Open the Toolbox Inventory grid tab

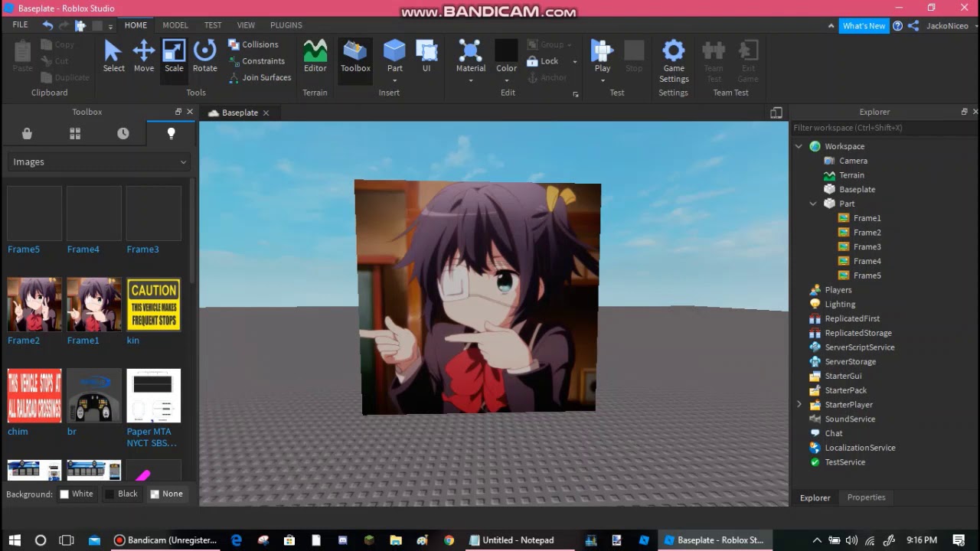[75, 133]
